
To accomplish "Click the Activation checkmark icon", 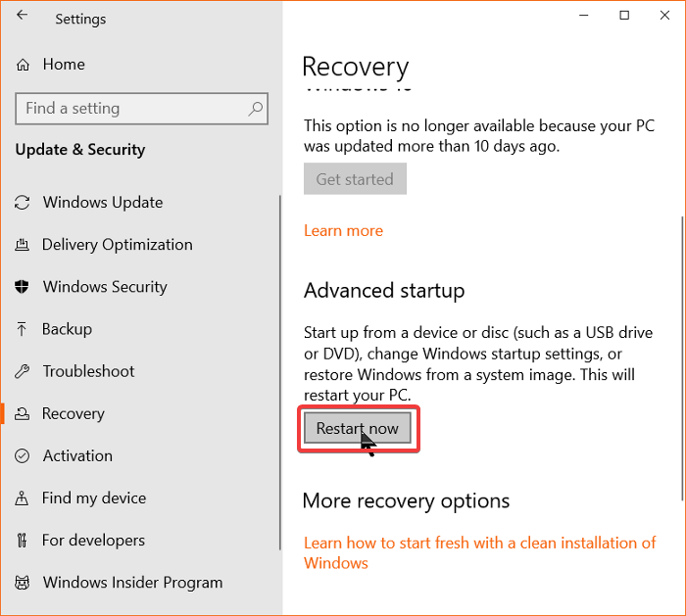I will click(23, 455).
